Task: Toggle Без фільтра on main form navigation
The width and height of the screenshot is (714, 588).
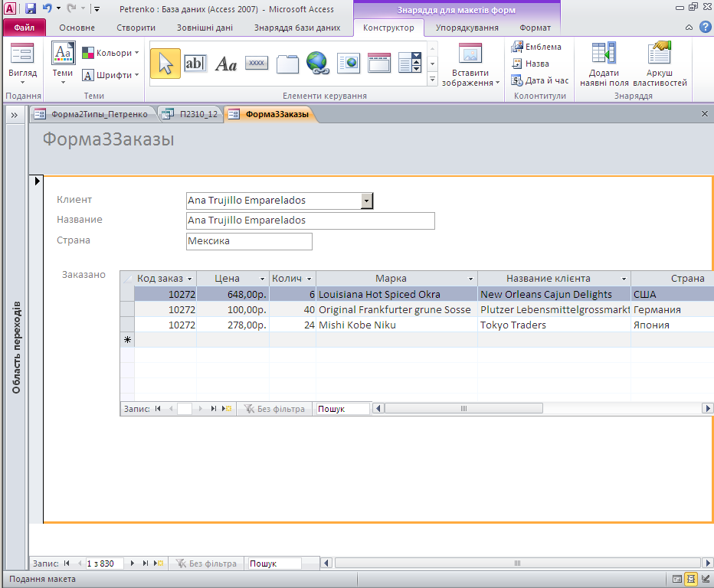Action: [205, 563]
